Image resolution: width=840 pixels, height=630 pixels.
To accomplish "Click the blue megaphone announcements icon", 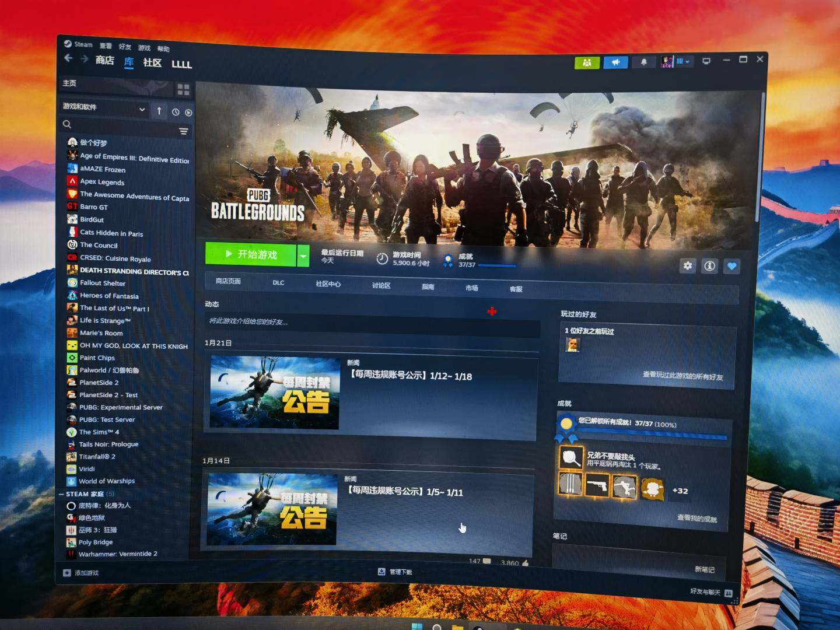I will click(x=615, y=62).
